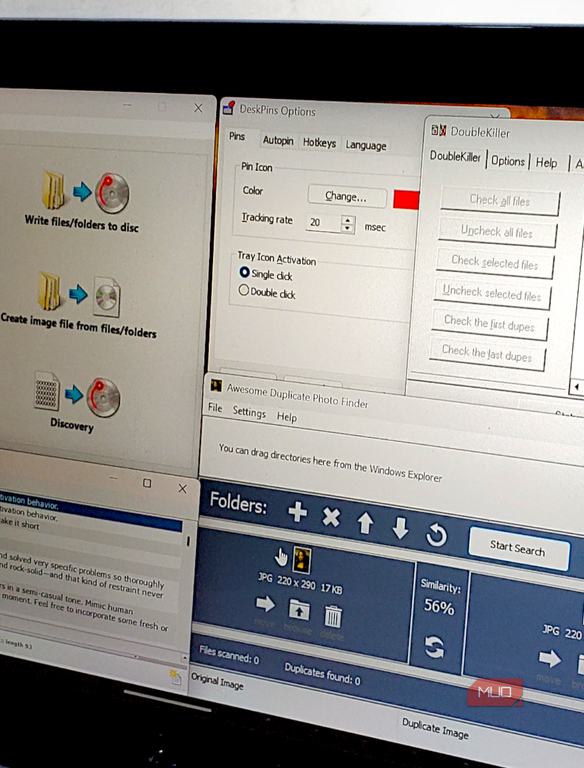Select highlighted 'ivation behavior.' list row
The image size is (584, 768).
[x=91, y=510]
